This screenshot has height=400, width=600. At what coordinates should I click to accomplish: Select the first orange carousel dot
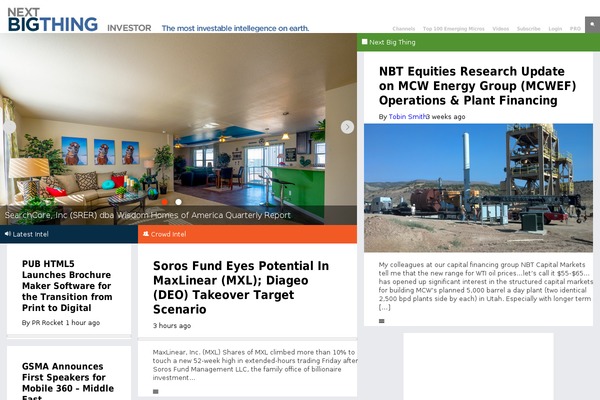tap(165, 202)
